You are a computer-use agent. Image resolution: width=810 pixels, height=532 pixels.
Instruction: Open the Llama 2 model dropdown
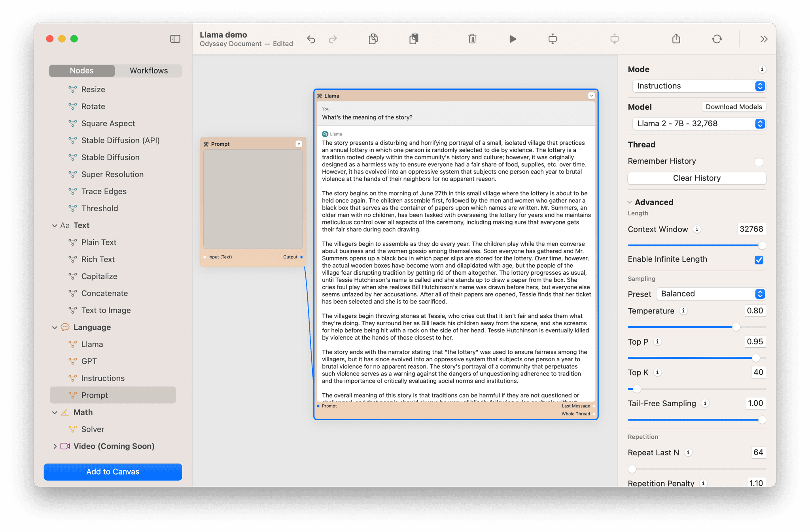click(x=699, y=124)
